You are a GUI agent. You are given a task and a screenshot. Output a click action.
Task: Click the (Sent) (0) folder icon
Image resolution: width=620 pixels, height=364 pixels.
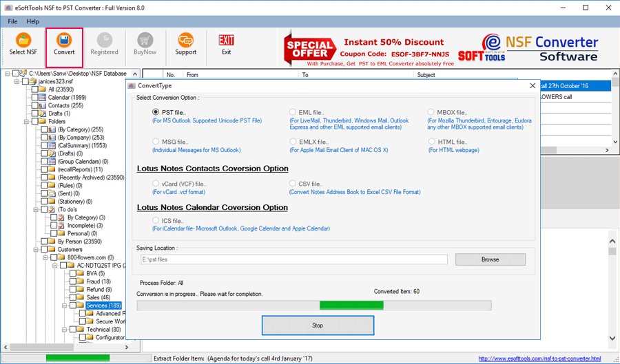click(x=52, y=193)
